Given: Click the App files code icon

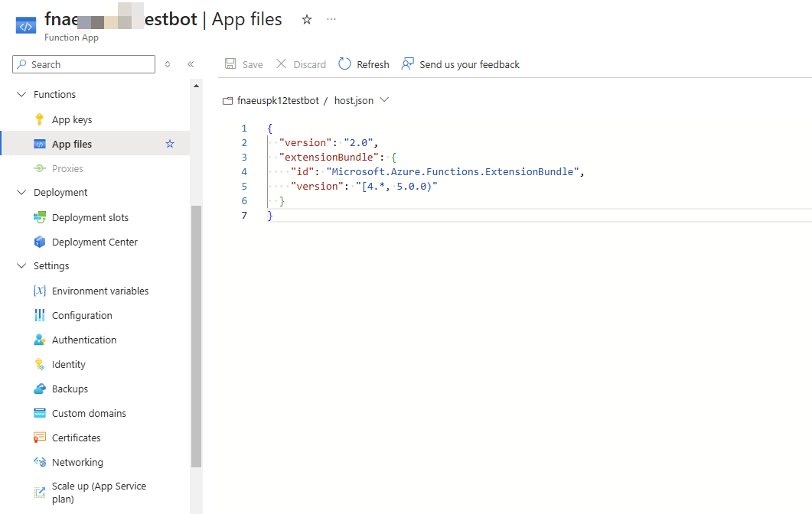Looking at the screenshot, I should click(39, 144).
